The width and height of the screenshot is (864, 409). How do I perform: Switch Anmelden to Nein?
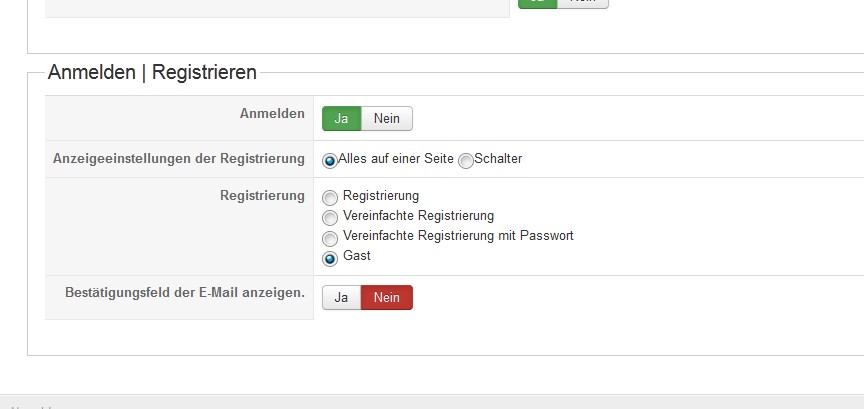(x=387, y=119)
